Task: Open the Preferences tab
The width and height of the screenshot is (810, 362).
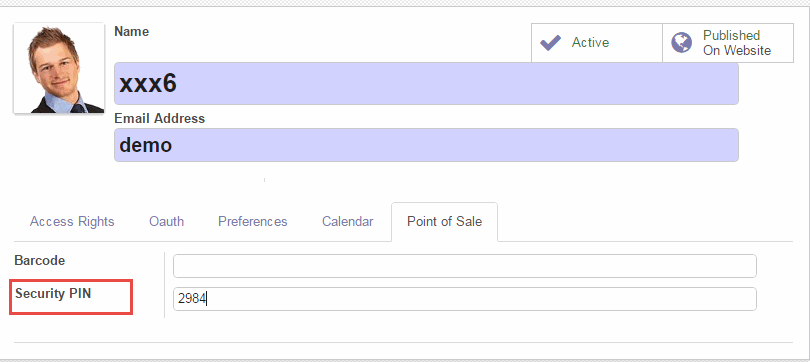Action: (x=253, y=222)
